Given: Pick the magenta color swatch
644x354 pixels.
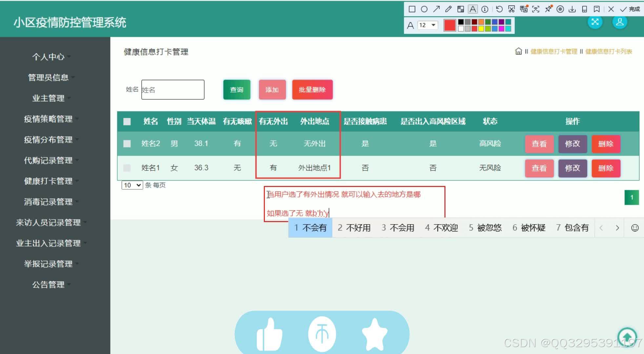Looking at the screenshot, I should [x=501, y=29].
